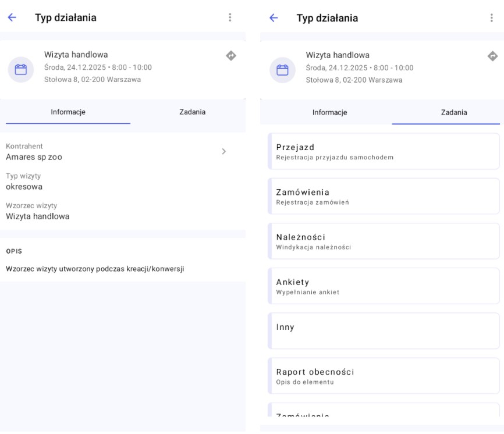Image resolution: width=504 pixels, height=434 pixels.
Task: Tap back arrow in left screen header
Action: [12, 18]
